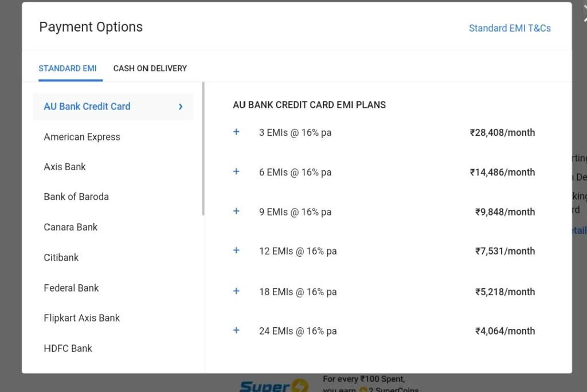Click the '6 EMIs @ 16% pa' text
The height and width of the screenshot is (392, 587).
pos(295,173)
